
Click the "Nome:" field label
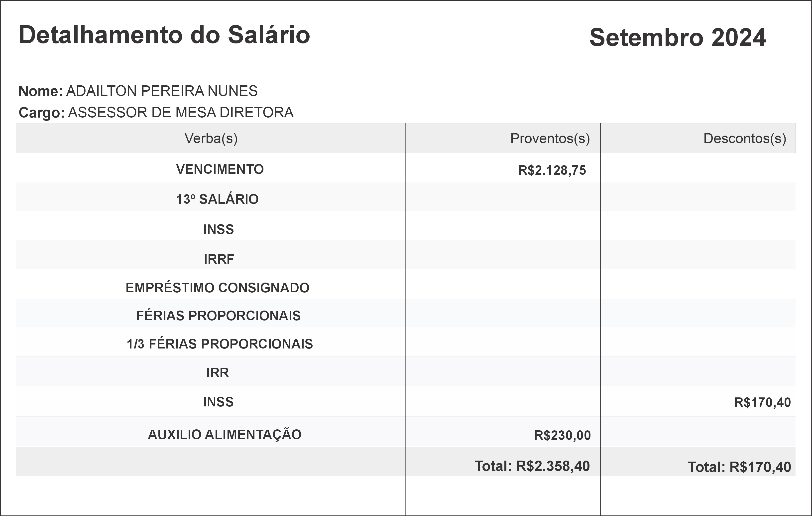pyautogui.click(x=40, y=91)
